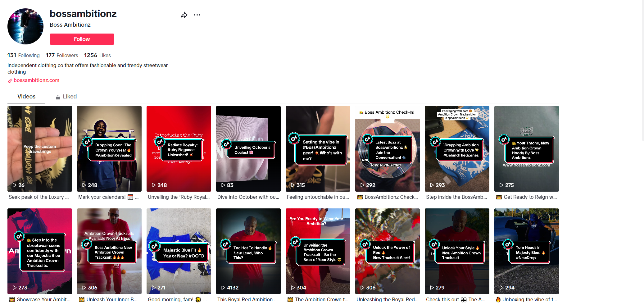
Task: View the 131 Following list
Action: [24, 55]
